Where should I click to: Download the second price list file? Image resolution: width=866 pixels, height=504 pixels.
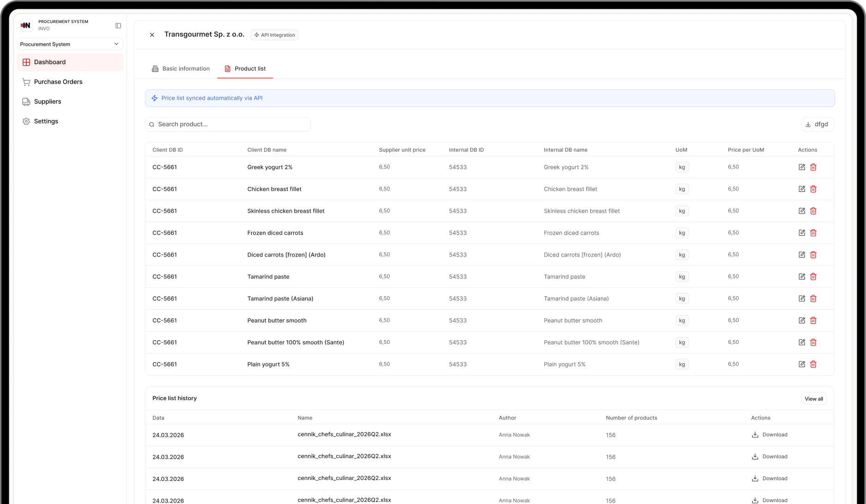tap(769, 456)
